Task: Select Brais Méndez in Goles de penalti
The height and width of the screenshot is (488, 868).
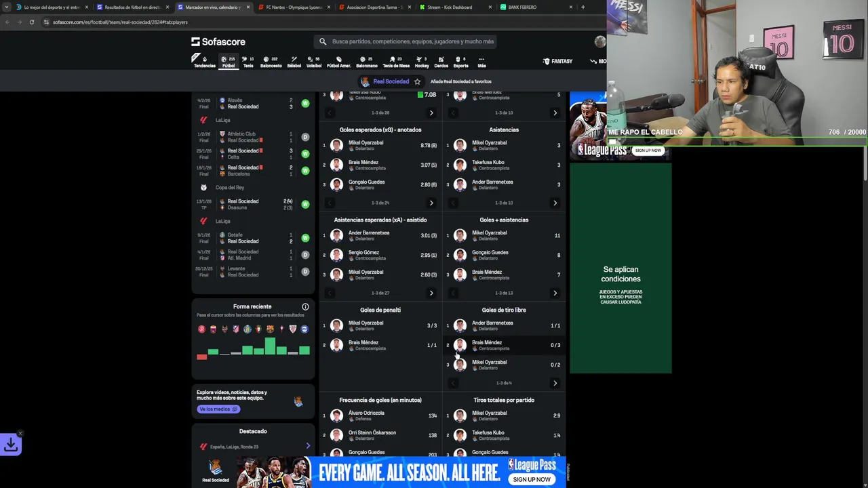Action: point(380,345)
